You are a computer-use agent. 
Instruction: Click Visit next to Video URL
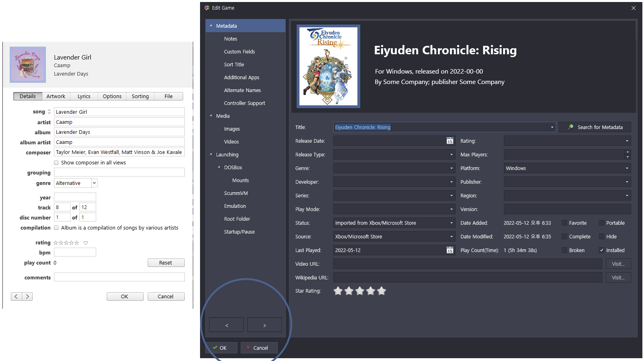click(x=618, y=264)
